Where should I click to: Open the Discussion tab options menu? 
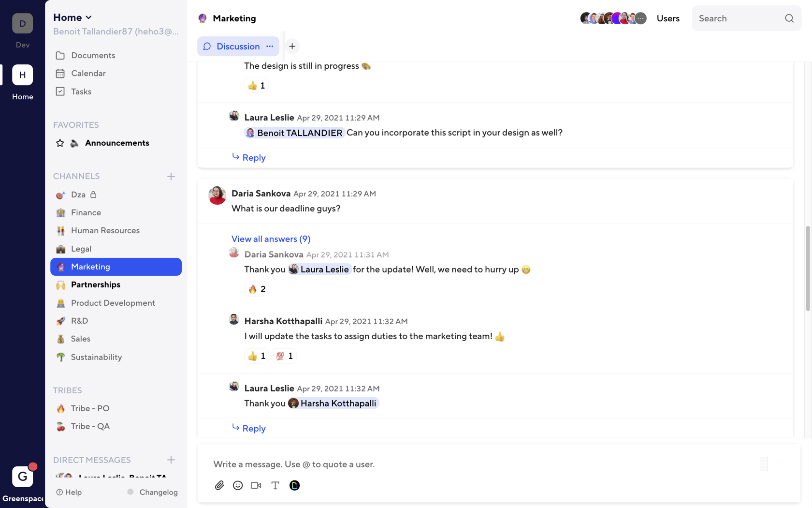pyautogui.click(x=270, y=46)
